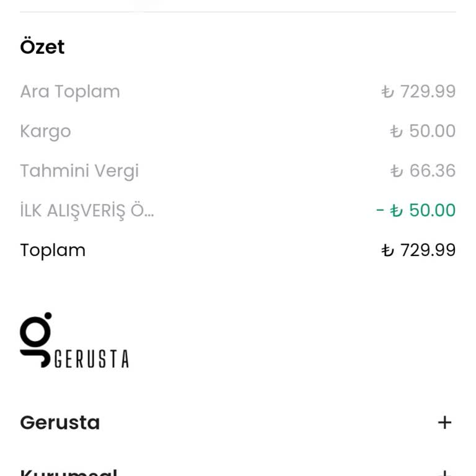Image resolution: width=476 pixels, height=476 pixels.
Task: Click the green discount amount 50.00
Action: (432, 211)
